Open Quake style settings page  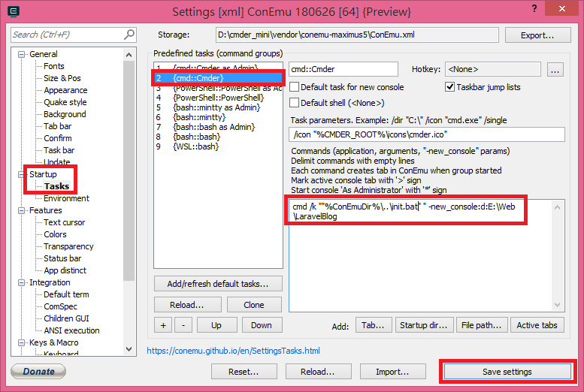65,102
